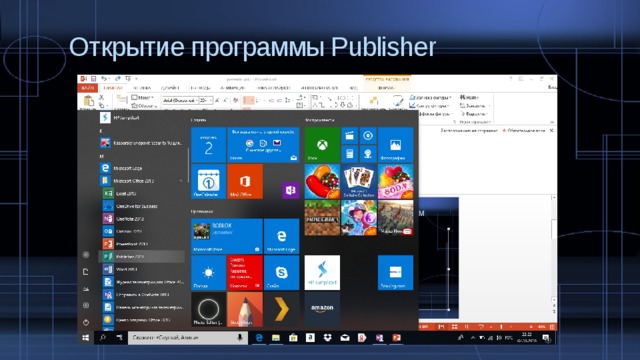Open the small Camera tile
Screen dimensions: 640x360
pos(368,154)
